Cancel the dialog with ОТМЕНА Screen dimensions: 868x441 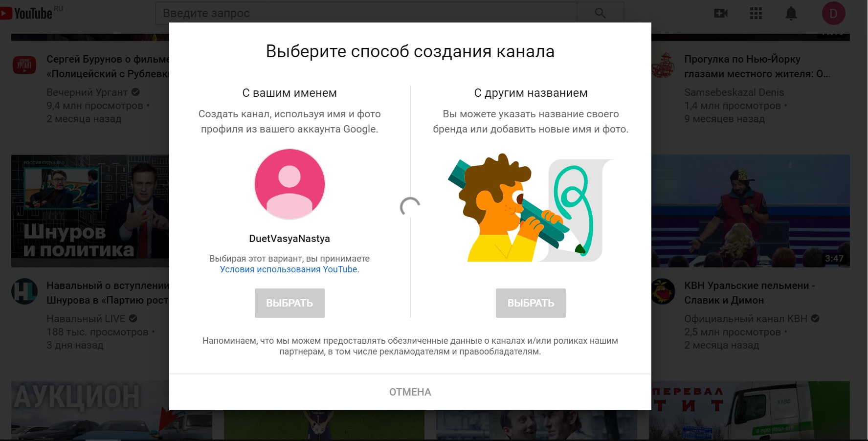[410, 392]
